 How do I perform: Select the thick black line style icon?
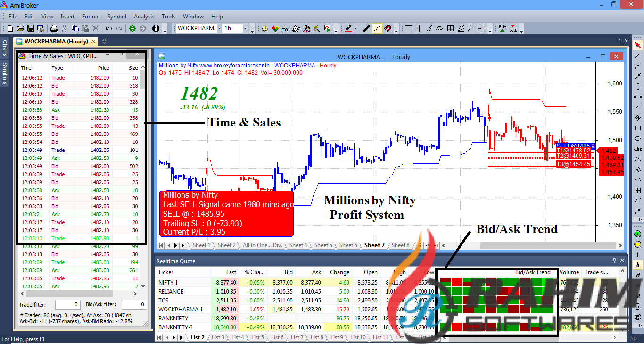click(366, 28)
